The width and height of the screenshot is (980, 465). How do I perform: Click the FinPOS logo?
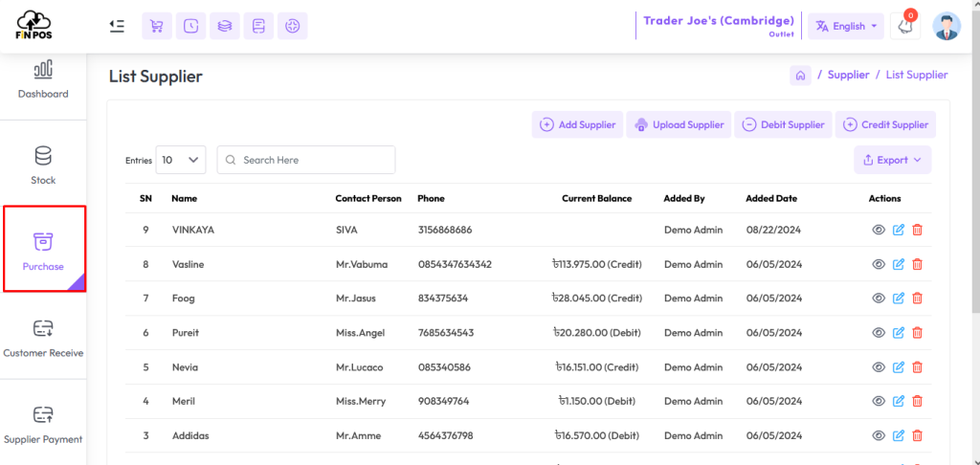pyautogui.click(x=33, y=26)
